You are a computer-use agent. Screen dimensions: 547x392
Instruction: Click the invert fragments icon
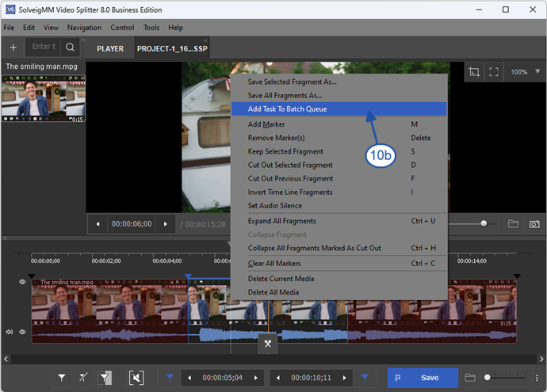tap(105, 378)
